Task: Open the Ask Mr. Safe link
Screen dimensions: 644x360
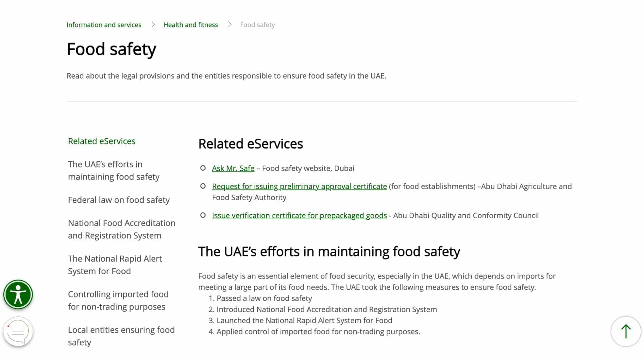Action: tap(233, 168)
